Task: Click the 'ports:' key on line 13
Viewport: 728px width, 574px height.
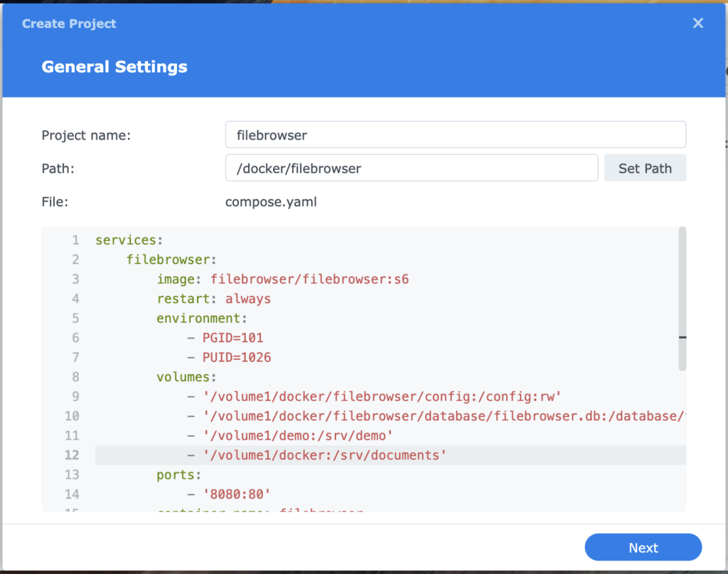Action: [179, 474]
